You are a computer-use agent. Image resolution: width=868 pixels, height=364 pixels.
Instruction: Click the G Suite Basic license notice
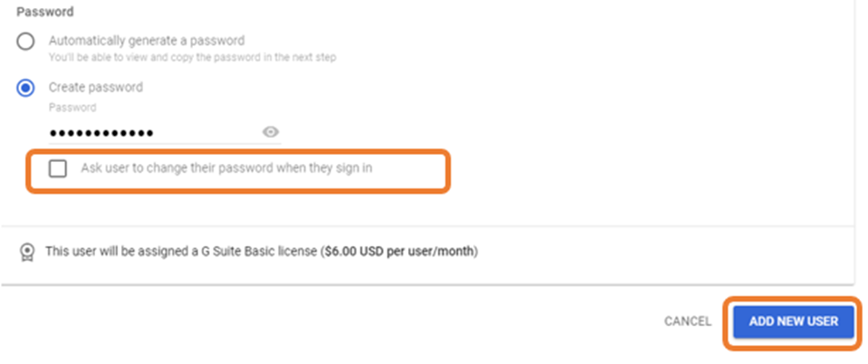tap(261, 251)
